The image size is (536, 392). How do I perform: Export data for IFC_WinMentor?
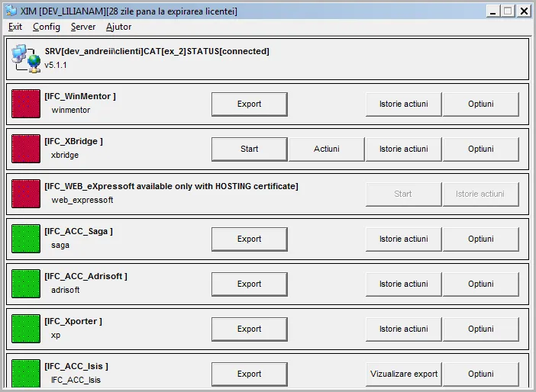(x=250, y=104)
